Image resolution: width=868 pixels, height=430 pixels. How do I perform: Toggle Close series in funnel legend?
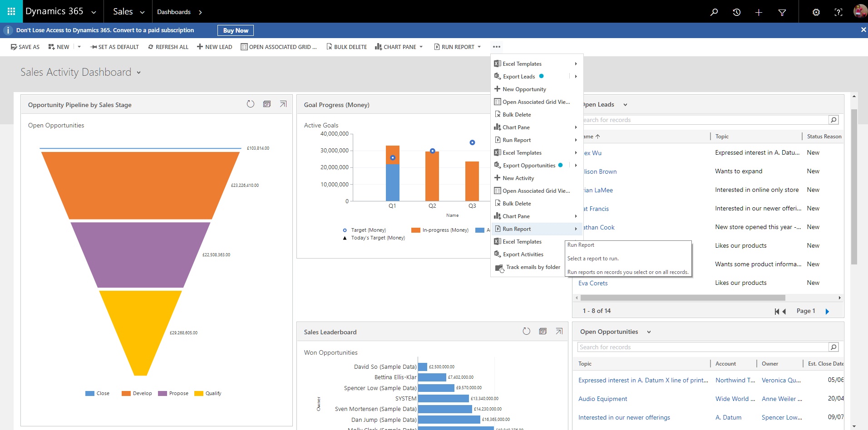(x=98, y=393)
